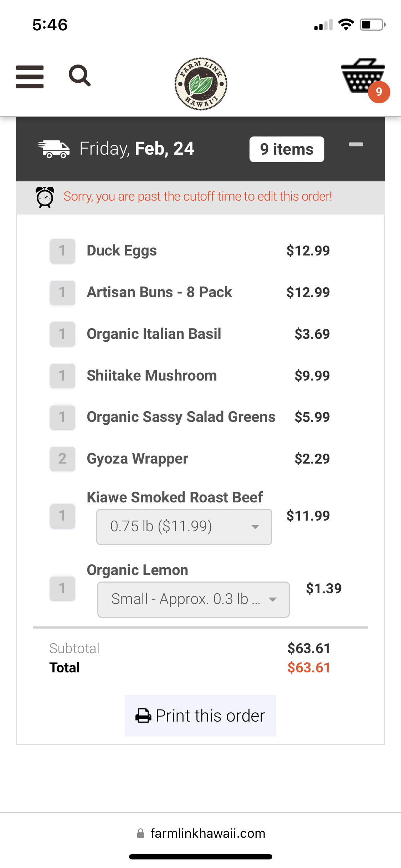Open the Farm Link Hawaii logo home
The height and width of the screenshot is (868, 401).
pos(201,84)
